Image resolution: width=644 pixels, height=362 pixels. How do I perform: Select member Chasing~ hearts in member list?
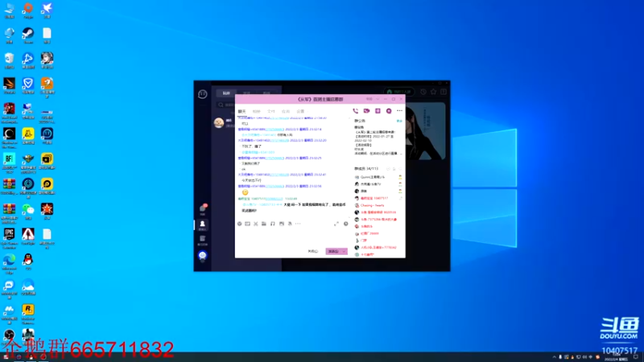(372, 205)
